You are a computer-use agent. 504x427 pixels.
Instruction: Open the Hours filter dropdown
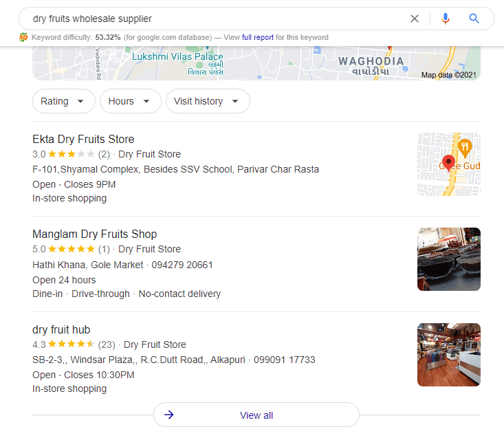pyautogui.click(x=130, y=101)
